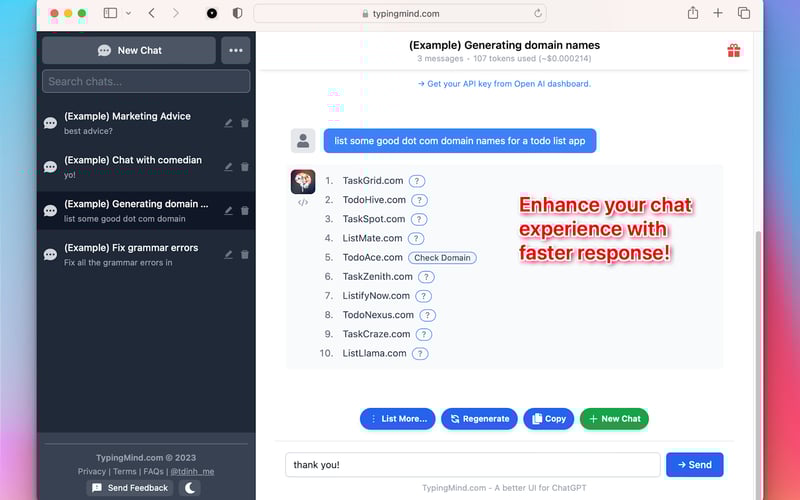Check the domain for TaskGrid.com question mark
800x500 pixels.
coord(417,181)
